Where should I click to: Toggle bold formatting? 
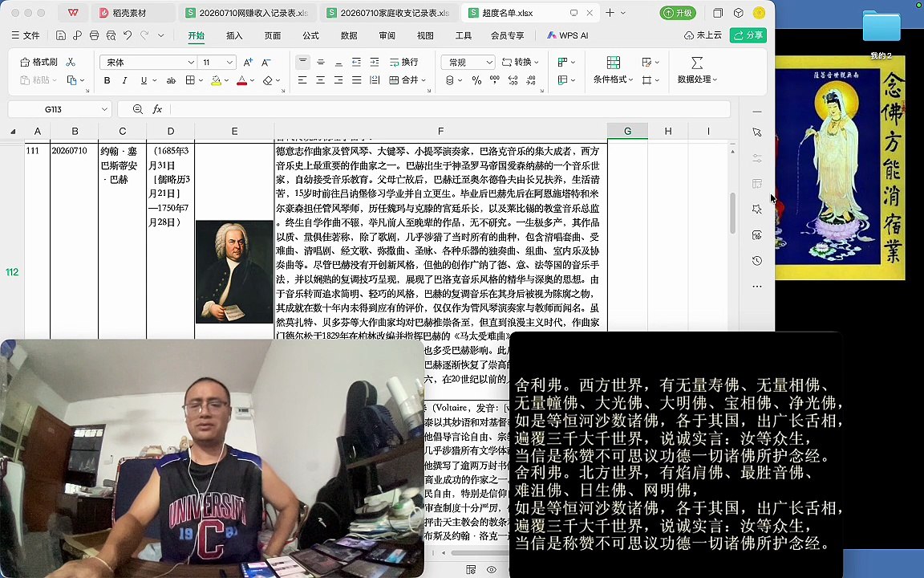coord(107,80)
